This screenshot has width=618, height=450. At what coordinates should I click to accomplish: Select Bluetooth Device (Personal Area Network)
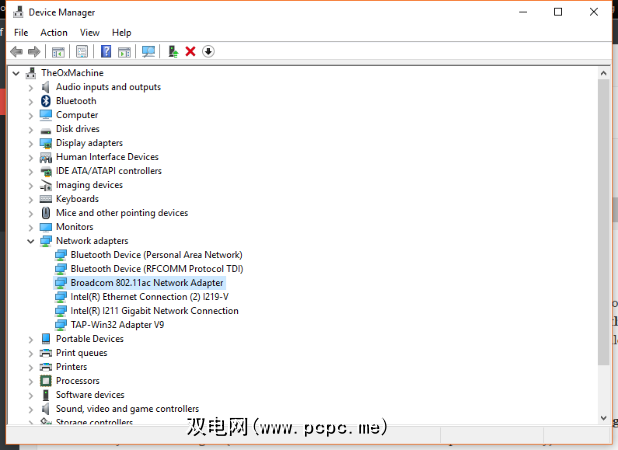pos(156,255)
